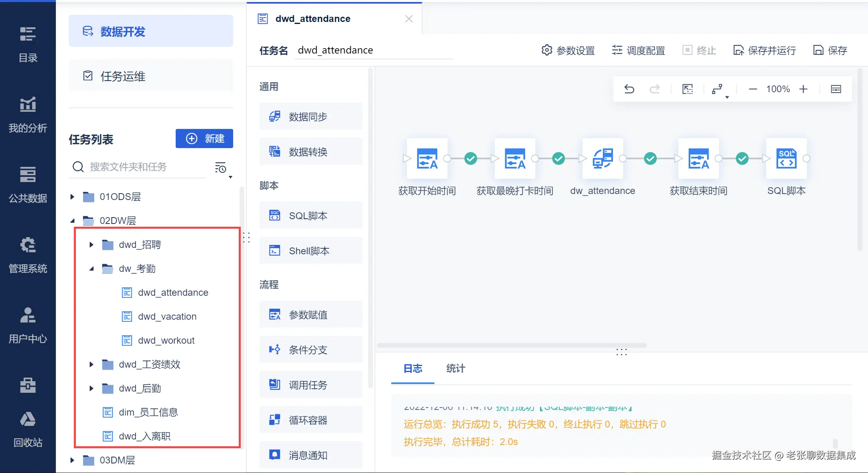
Task: Expand the 01ODS层 folder
Action: [x=72, y=197]
